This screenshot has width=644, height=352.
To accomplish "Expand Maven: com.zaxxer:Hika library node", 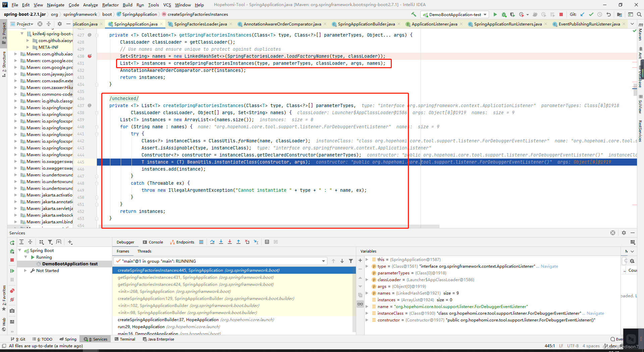I will 15,87.
